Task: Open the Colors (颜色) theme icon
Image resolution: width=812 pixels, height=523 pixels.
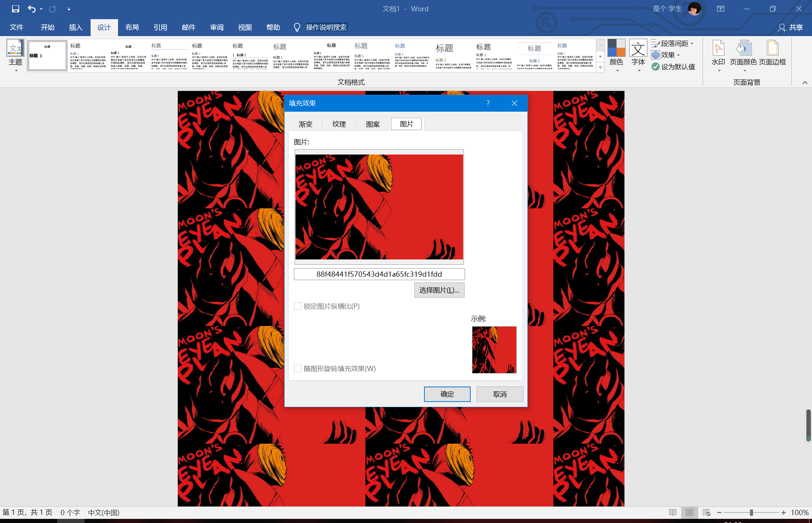Action: (616, 48)
